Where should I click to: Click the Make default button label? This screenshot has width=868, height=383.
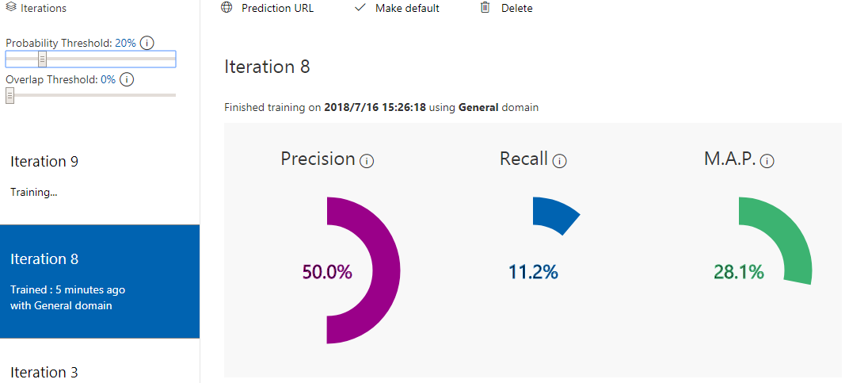coord(408,9)
